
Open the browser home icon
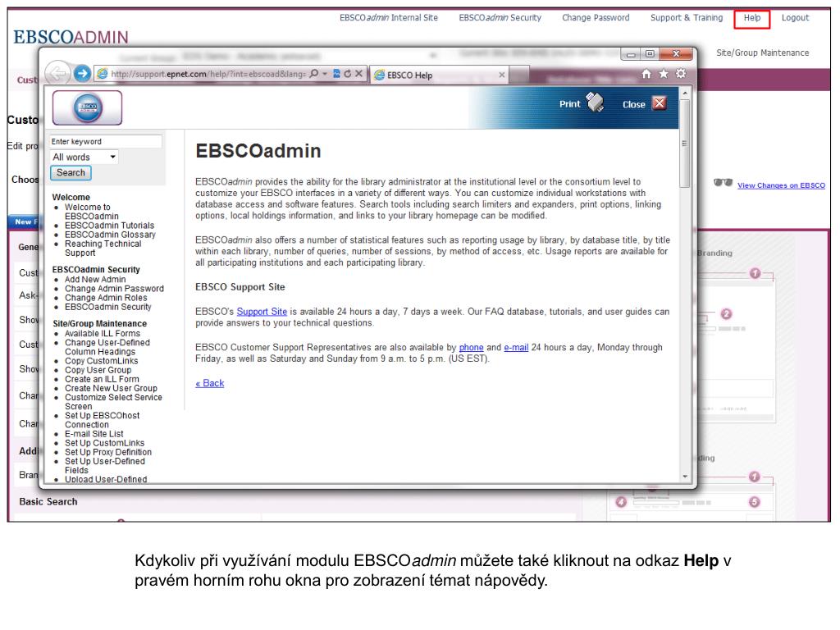pos(646,74)
